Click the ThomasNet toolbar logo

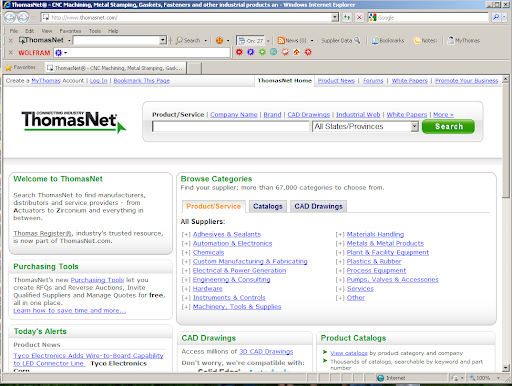pyautogui.click(x=41, y=40)
